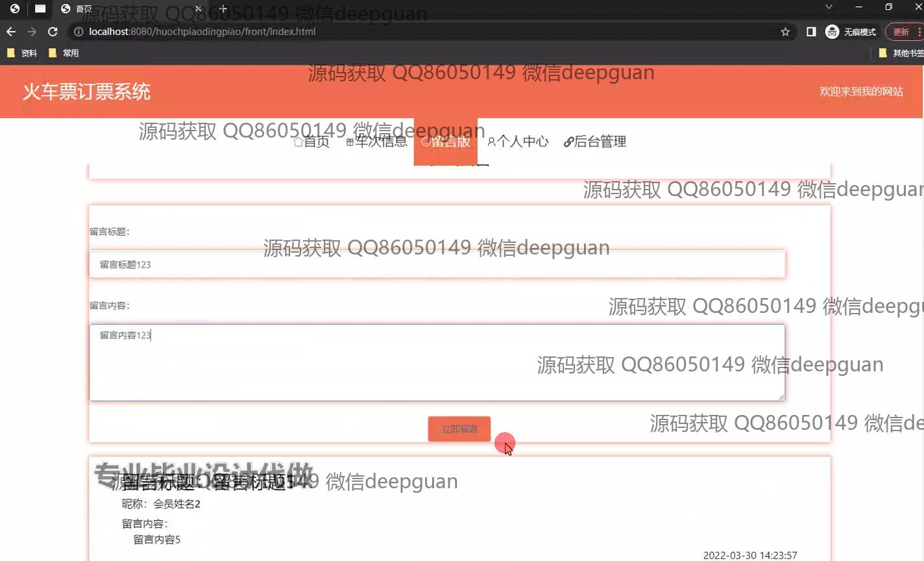Viewport: 924px width, 561px height.
Task: Submit message with 立即留言 button
Action: [459, 429]
